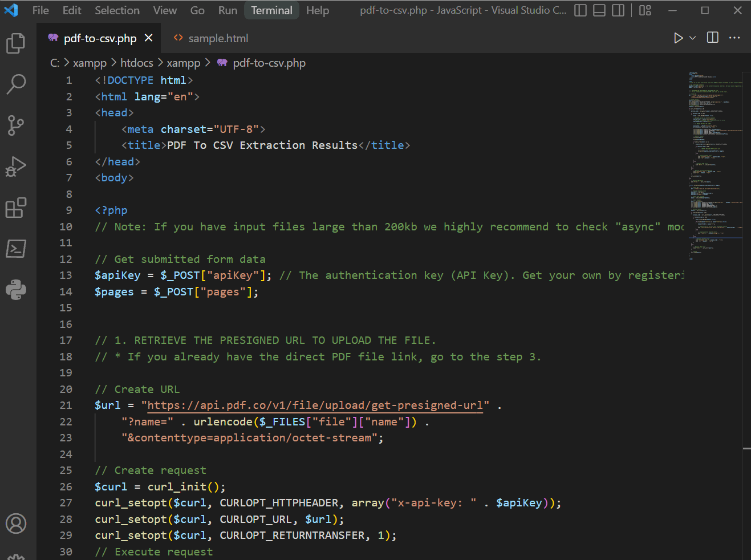
Task: Place cursor on the <?php opening tag
Action: pyautogui.click(x=111, y=210)
